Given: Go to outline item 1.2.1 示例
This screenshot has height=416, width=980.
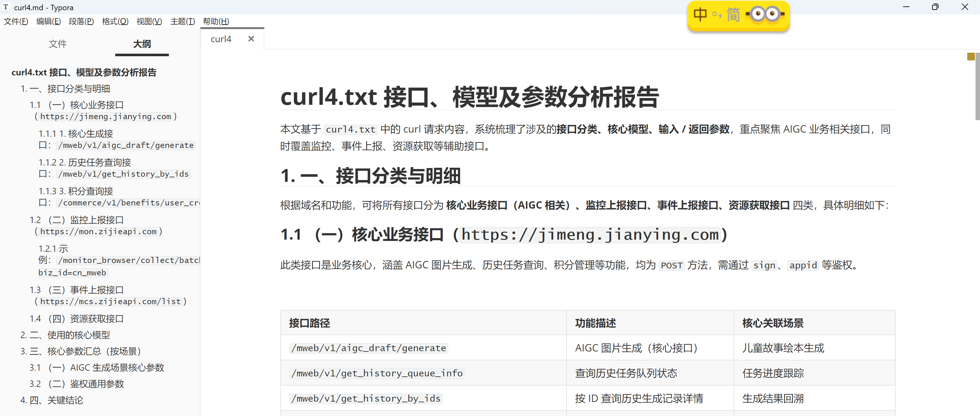Looking at the screenshot, I should click(x=119, y=261).
